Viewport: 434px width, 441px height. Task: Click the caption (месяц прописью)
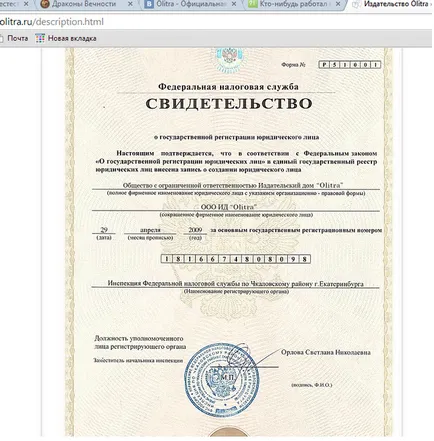tap(150, 238)
